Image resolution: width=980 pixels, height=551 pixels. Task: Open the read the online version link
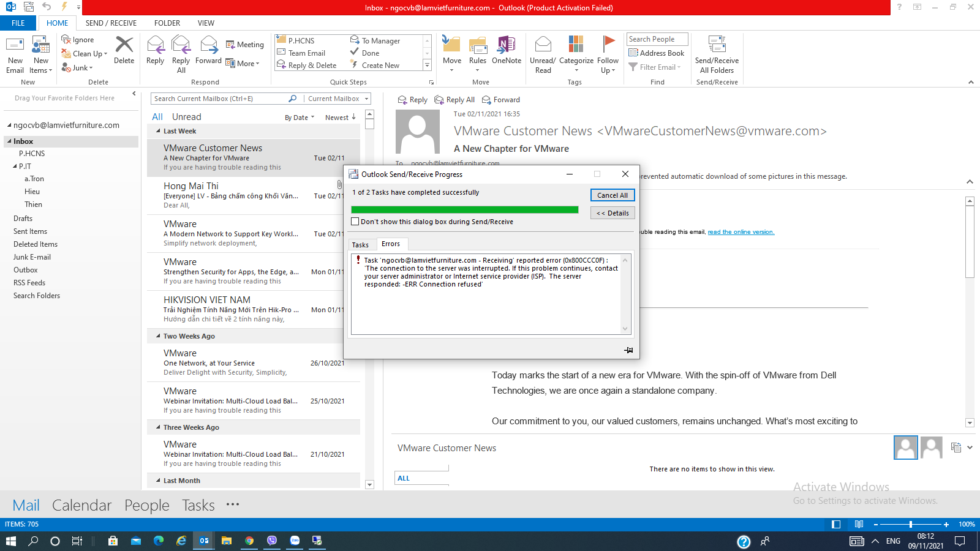click(741, 232)
